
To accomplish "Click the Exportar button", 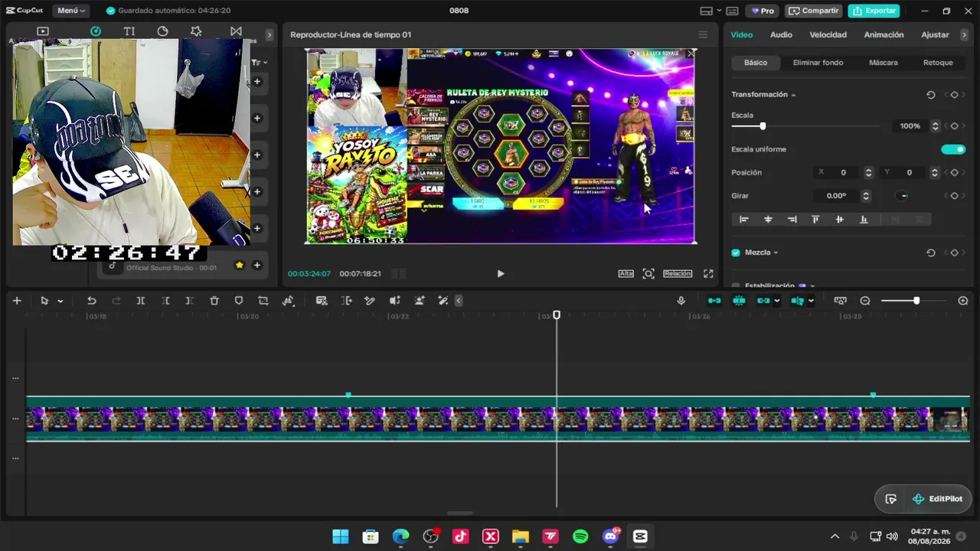I will tap(874, 11).
